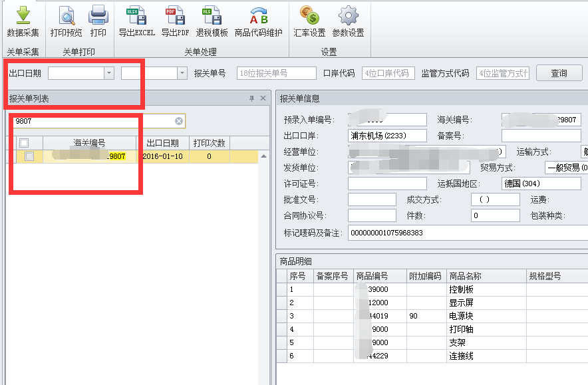The width and height of the screenshot is (588, 385).
Task: Export data with 导出EXCEL
Action: coord(136,21)
